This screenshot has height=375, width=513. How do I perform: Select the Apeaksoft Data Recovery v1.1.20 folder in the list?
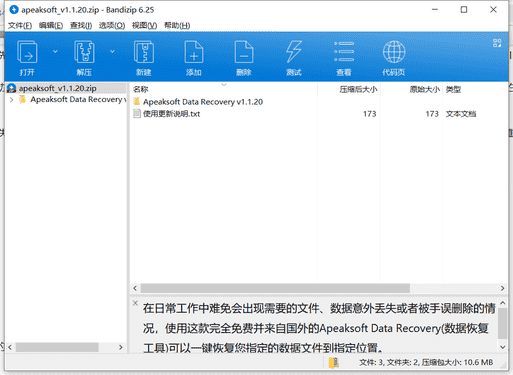tap(203, 102)
